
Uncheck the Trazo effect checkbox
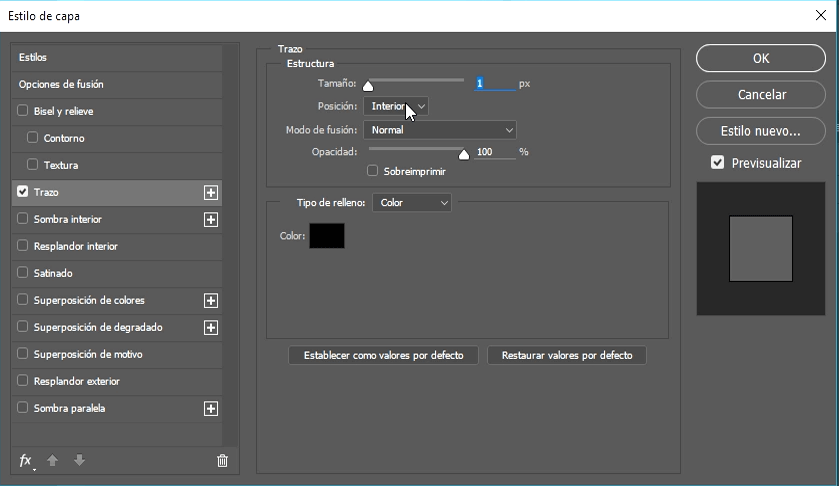22,192
